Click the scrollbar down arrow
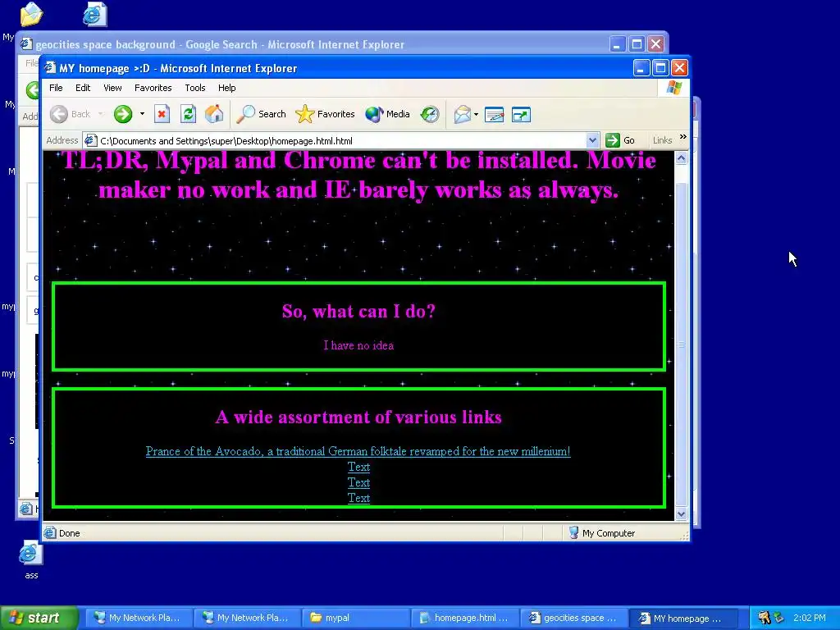840x630 pixels. (x=681, y=514)
